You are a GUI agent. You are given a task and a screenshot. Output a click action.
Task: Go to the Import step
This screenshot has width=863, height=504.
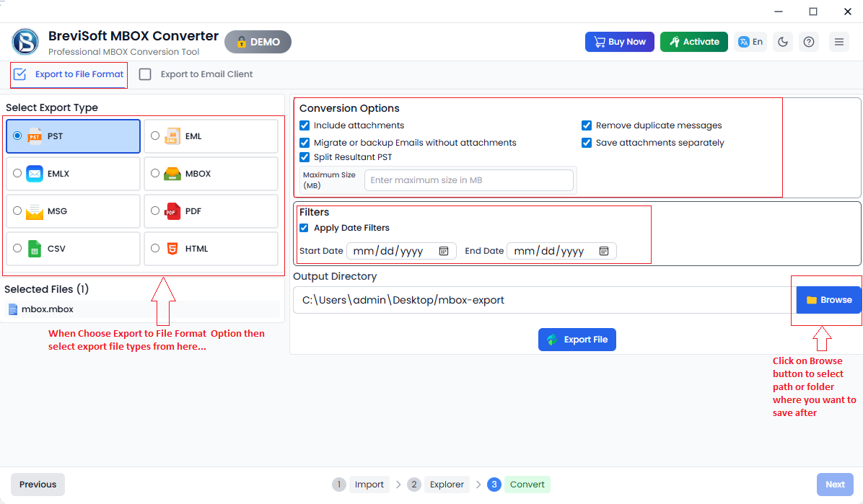click(x=369, y=485)
